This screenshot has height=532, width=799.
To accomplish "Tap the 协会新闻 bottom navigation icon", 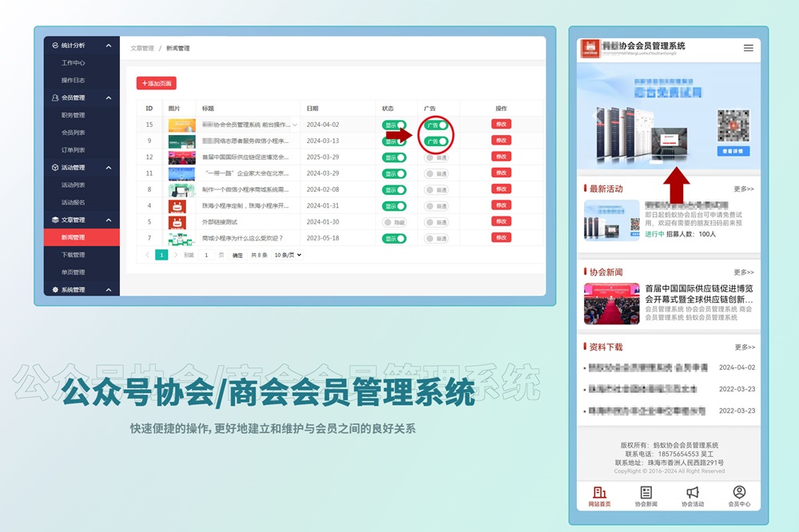I will 646,493.
